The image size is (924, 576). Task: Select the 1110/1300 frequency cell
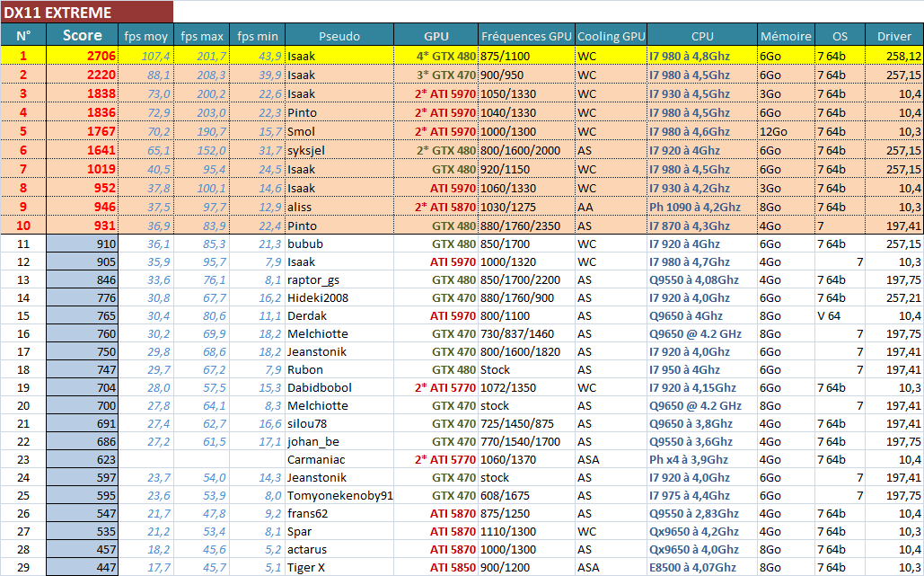[526, 531]
